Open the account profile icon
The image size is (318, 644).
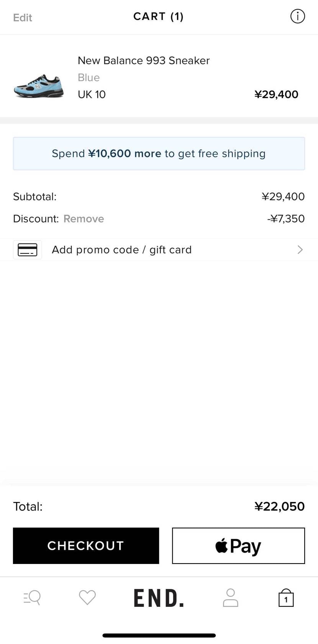click(x=231, y=597)
